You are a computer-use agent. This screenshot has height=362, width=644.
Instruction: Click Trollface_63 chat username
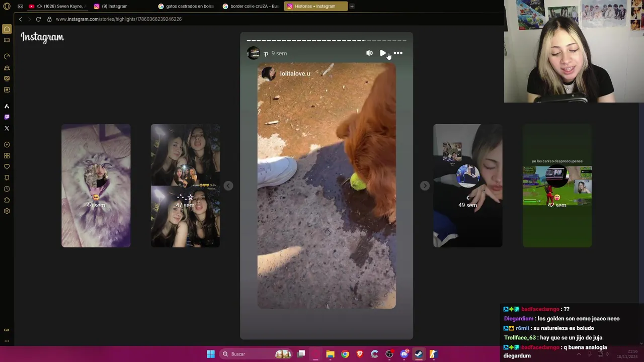(520, 338)
